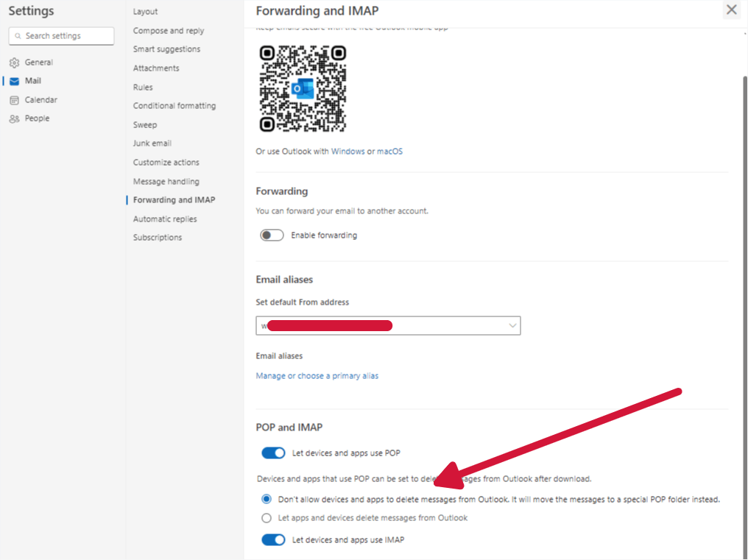Turn off Let devices and apps use POP

[x=273, y=453]
